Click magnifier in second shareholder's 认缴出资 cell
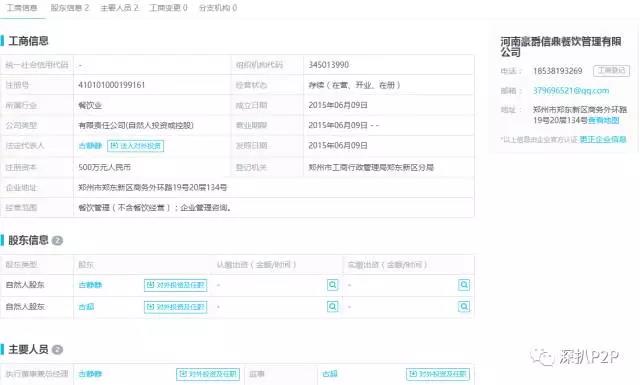 333,306
